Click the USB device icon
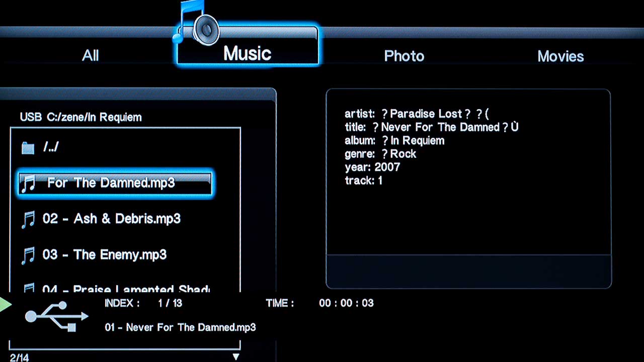 (56, 316)
